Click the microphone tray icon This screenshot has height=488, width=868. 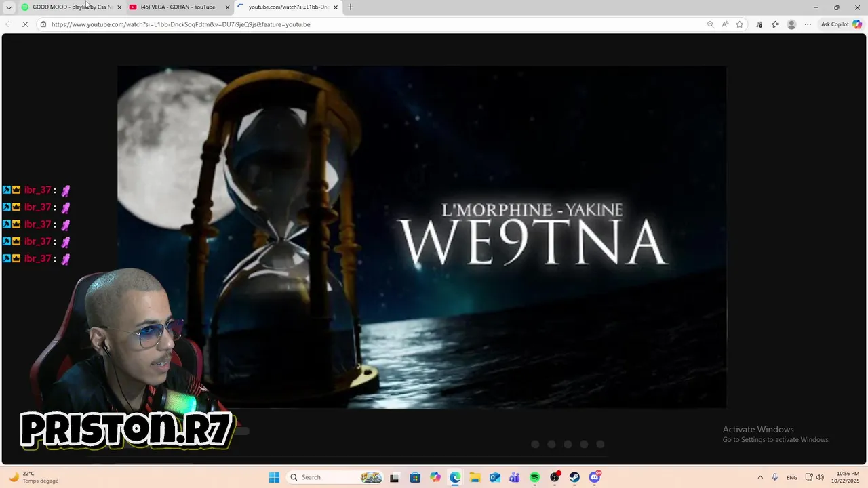[775, 477]
